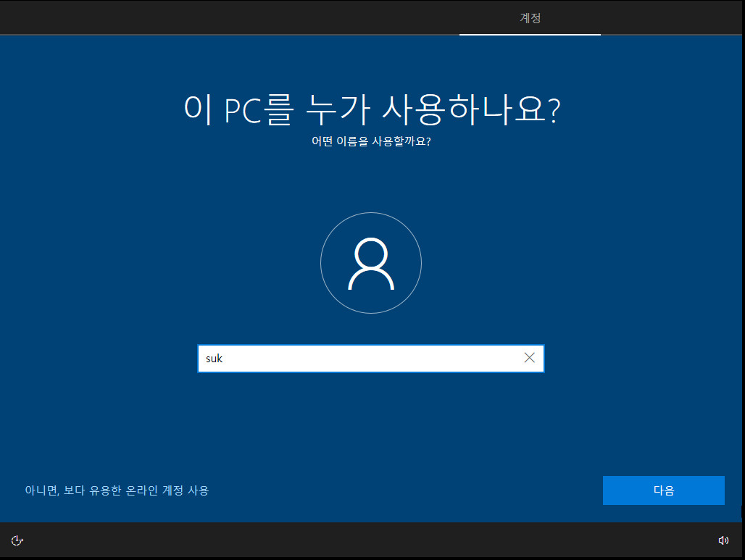Click the accessibility options in the bottom-left corner
The image size is (745, 560).
coord(17,540)
